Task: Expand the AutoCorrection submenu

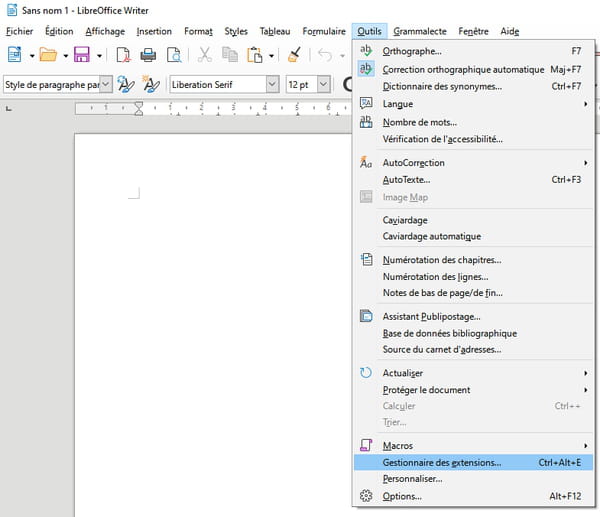Action: [x=585, y=163]
